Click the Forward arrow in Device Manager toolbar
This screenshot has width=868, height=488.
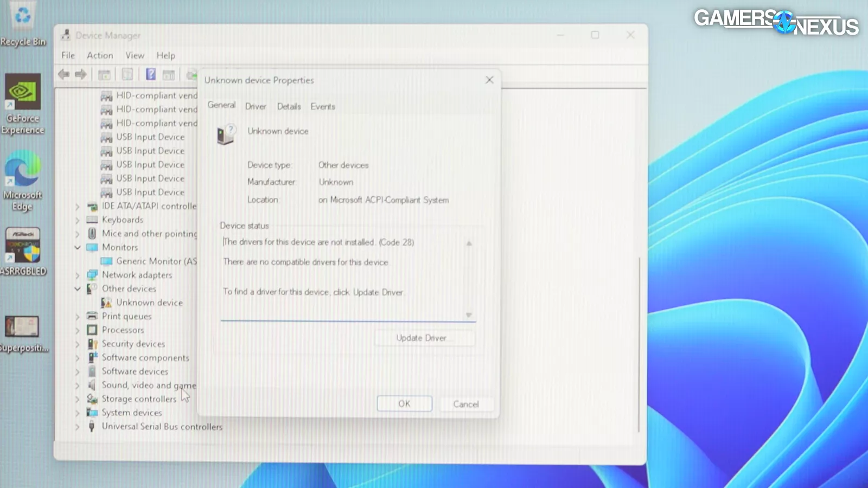(81, 74)
